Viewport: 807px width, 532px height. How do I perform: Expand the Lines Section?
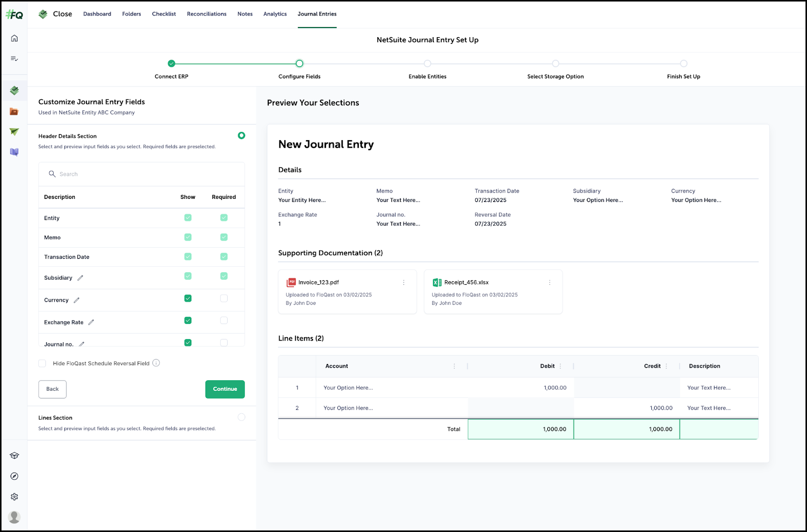242,417
